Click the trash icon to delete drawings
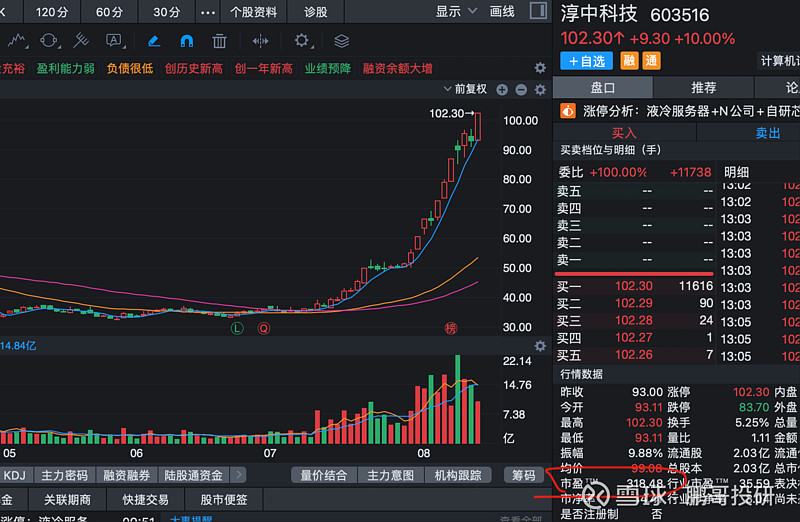This screenshot has height=522, width=800. click(x=219, y=41)
